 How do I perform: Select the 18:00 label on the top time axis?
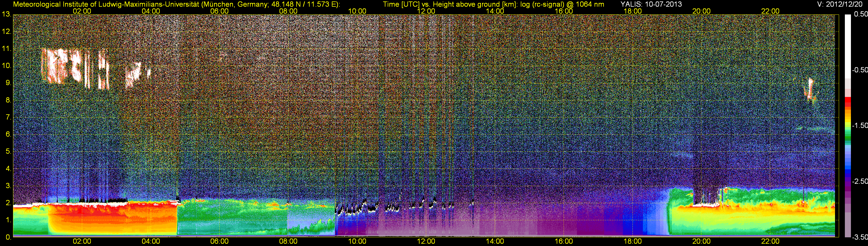tap(632, 11)
